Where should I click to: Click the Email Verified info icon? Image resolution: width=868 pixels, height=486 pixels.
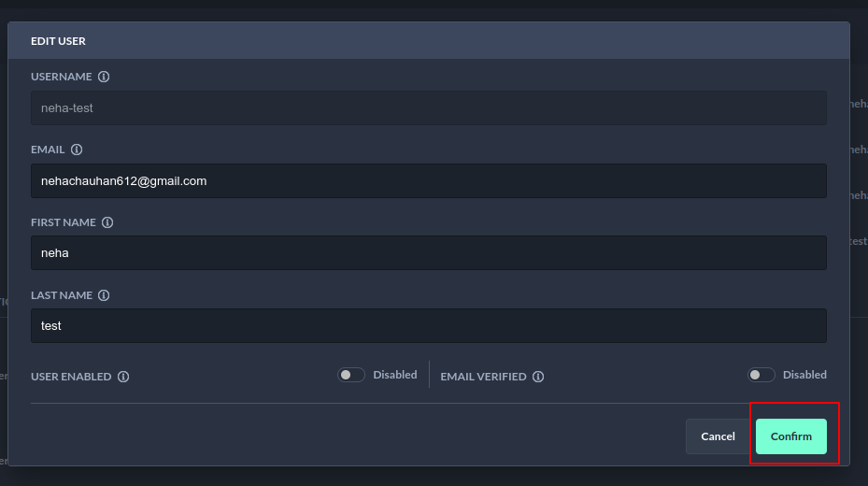537,377
